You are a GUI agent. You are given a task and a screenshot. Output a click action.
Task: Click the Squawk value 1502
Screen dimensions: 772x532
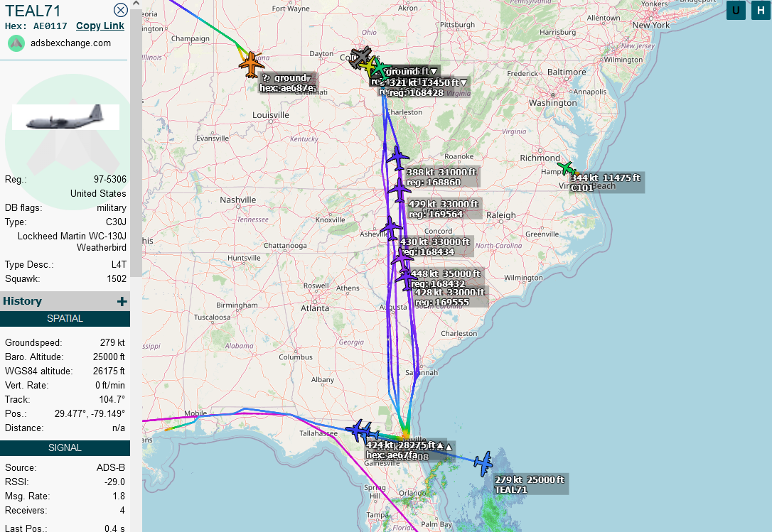pyautogui.click(x=117, y=279)
